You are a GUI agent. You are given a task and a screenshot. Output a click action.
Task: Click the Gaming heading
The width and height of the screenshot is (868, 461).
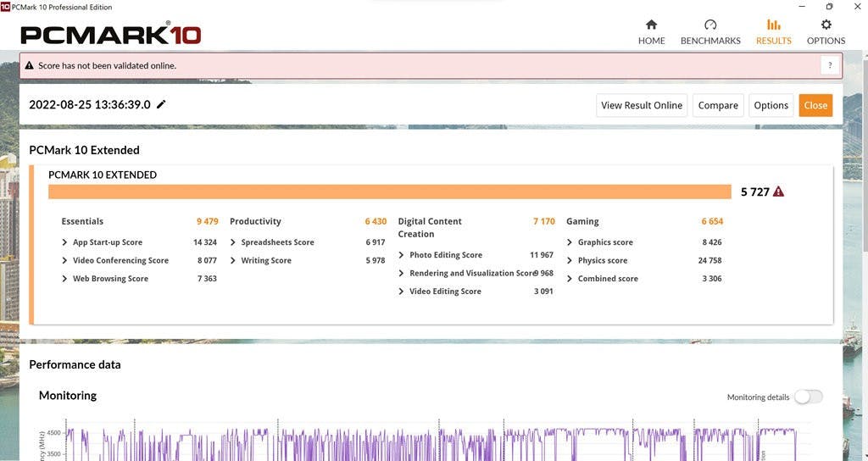582,221
